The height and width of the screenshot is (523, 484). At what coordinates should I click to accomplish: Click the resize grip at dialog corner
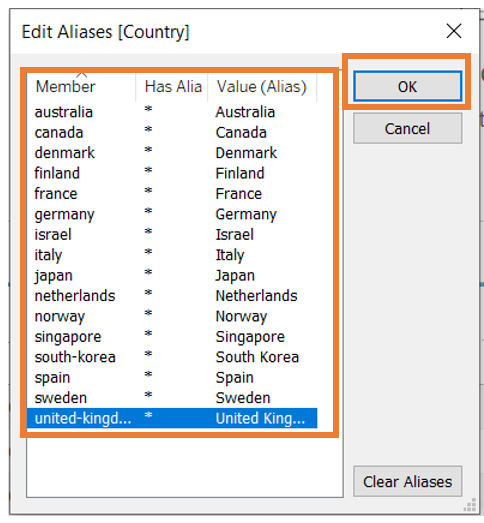pyautogui.click(x=470, y=505)
